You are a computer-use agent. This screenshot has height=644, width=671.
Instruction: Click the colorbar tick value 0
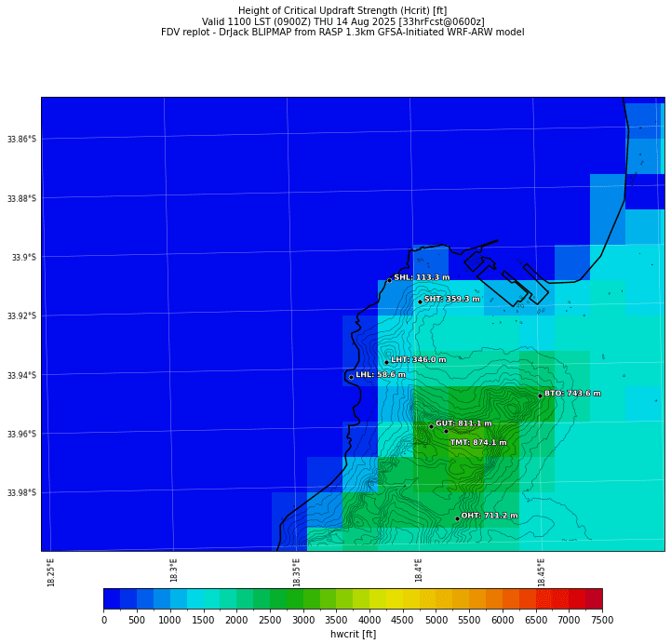coord(104,620)
